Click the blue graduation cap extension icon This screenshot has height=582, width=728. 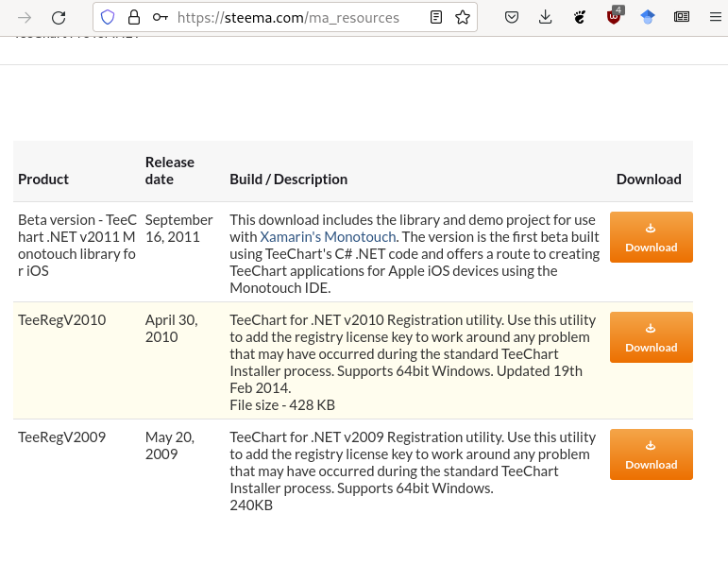tap(648, 18)
